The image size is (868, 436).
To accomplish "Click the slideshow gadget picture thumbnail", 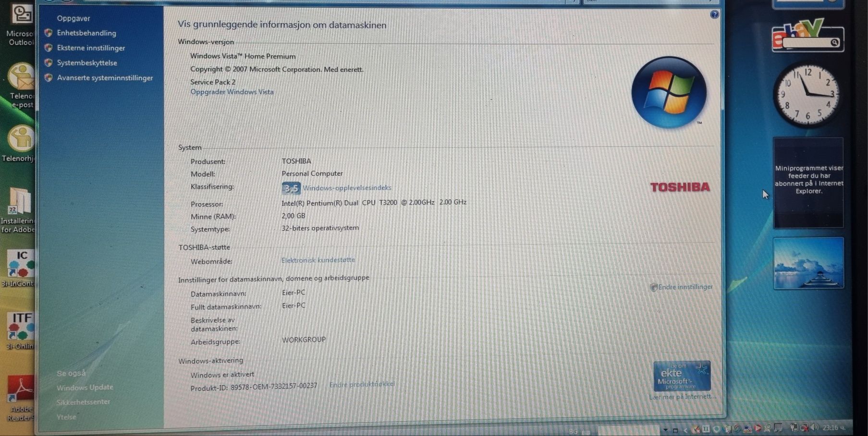I will coord(808,263).
